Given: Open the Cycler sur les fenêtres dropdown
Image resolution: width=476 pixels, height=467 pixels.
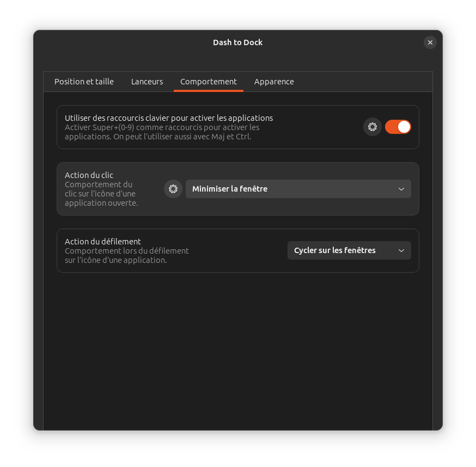Looking at the screenshot, I should pyautogui.click(x=349, y=250).
